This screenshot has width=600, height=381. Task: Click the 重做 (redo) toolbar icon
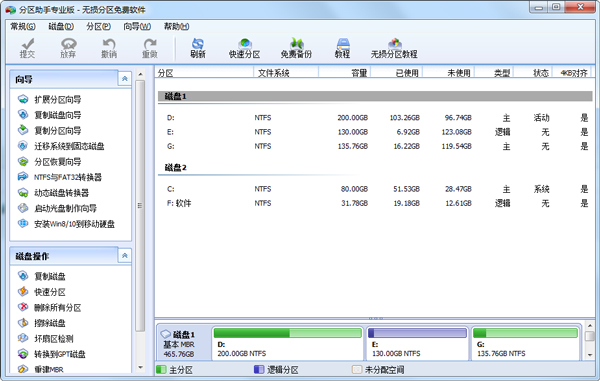pos(150,48)
